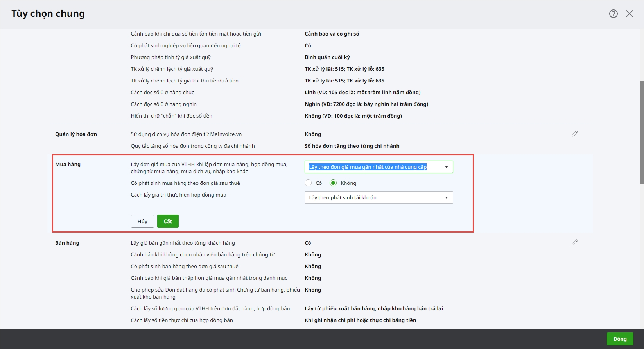Click the MeInvoice.vn e-invoice service row
Screen dimensions: 644x349
tap(186, 134)
